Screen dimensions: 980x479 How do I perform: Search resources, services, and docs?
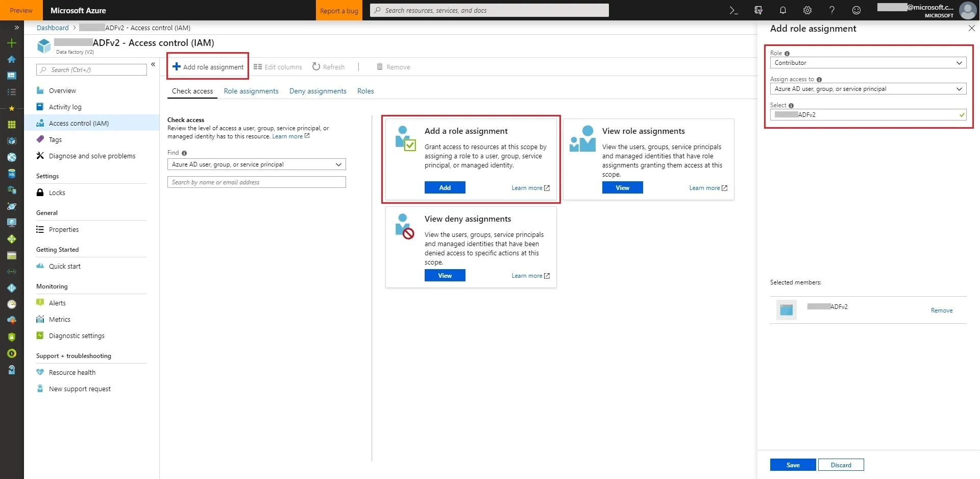click(x=489, y=10)
